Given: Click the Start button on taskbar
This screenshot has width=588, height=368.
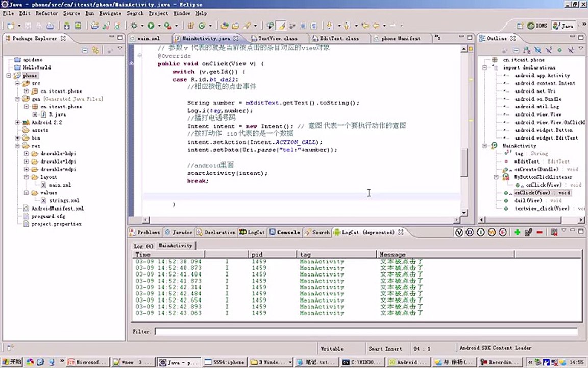Looking at the screenshot, I should coord(11,362).
